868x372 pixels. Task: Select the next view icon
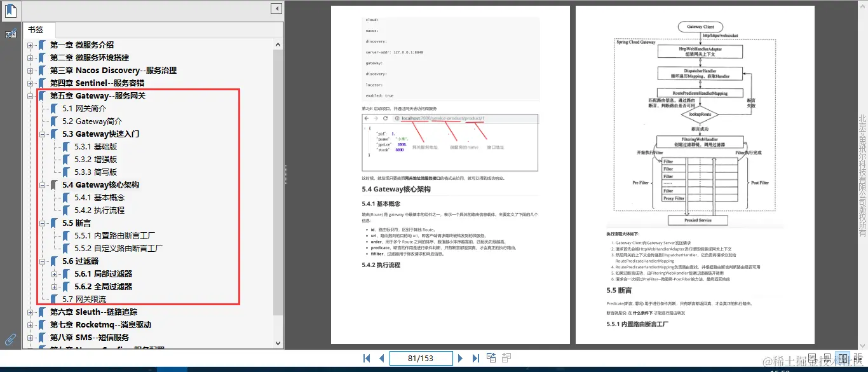(506, 358)
